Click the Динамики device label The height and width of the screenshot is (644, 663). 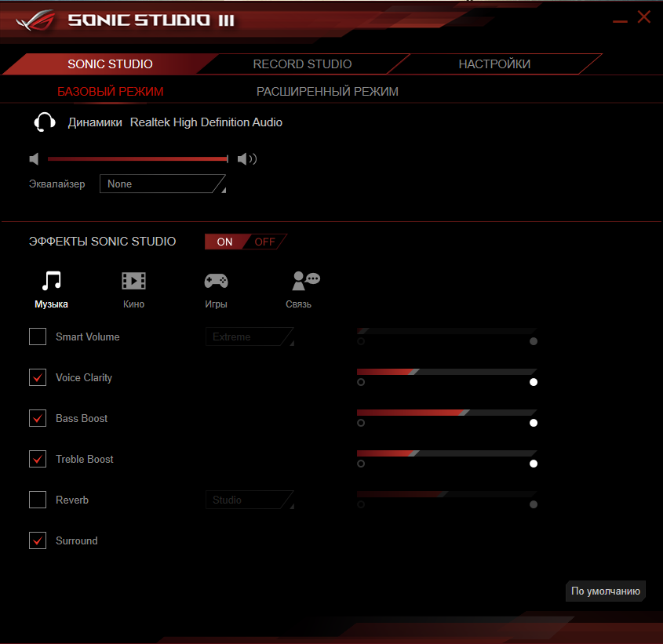[x=95, y=122]
